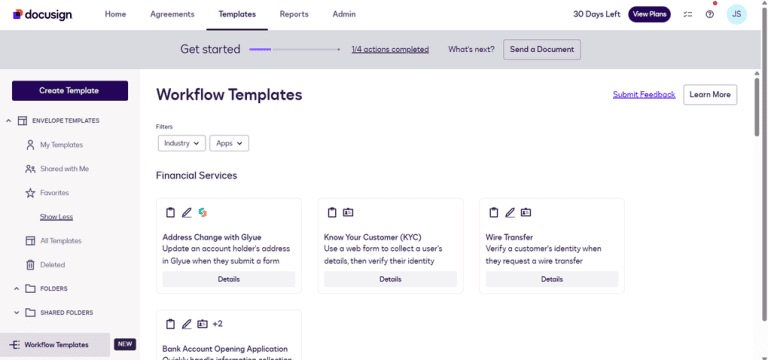This screenshot has height=360, width=768.
Task: Select Workflow Templates in sidebar
Action: pyautogui.click(x=55, y=345)
